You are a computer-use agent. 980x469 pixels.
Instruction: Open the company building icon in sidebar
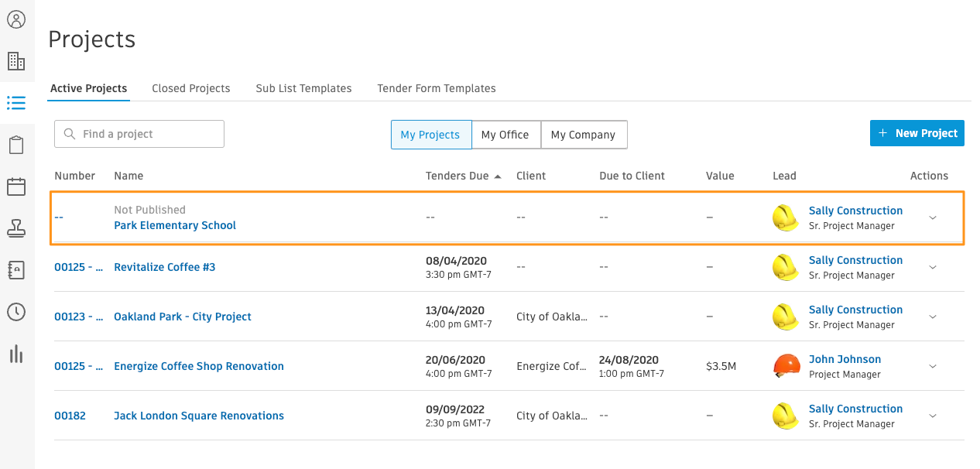tap(16, 61)
